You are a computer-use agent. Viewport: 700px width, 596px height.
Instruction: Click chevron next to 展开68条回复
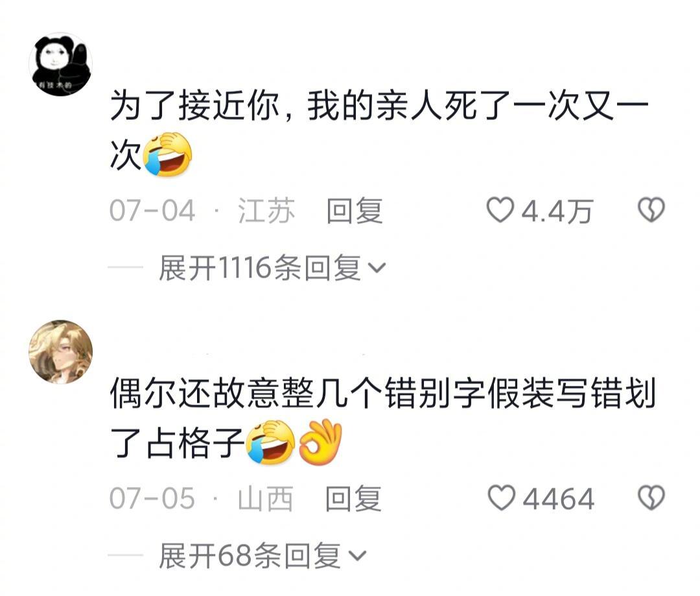[x=357, y=556]
